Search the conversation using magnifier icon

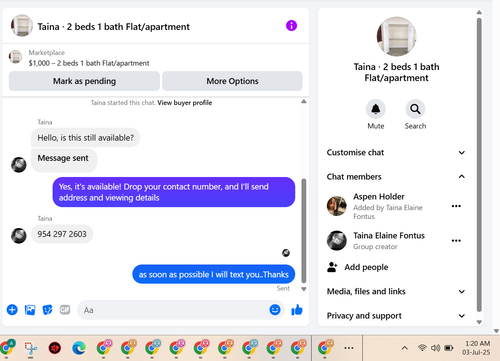click(x=415, y=109)
